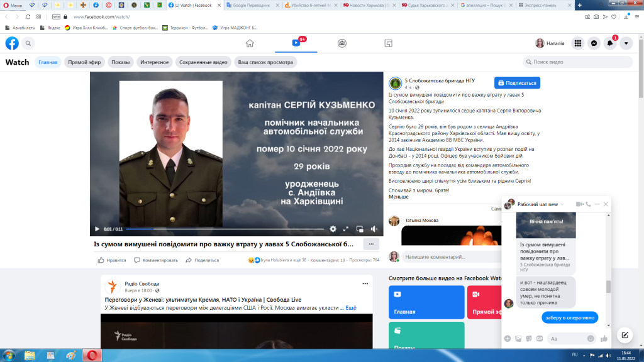Open the shared Вічна пам'ять video in chat

point(546,225)
